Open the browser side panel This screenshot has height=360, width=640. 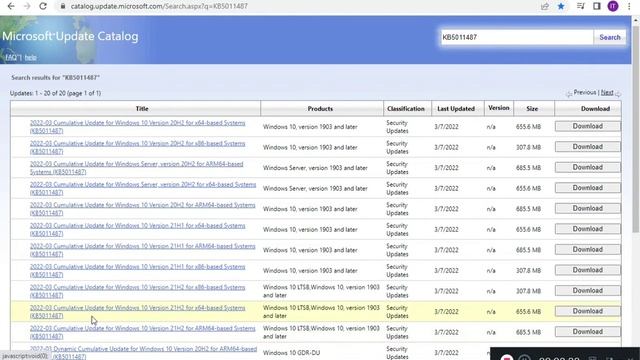coord(597,6)
